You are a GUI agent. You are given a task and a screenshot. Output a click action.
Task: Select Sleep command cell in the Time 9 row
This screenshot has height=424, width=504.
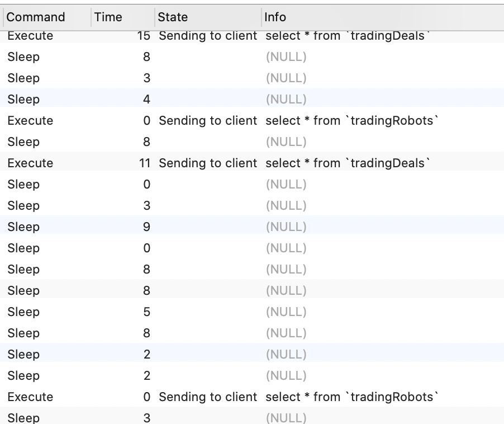coord(24,227)
